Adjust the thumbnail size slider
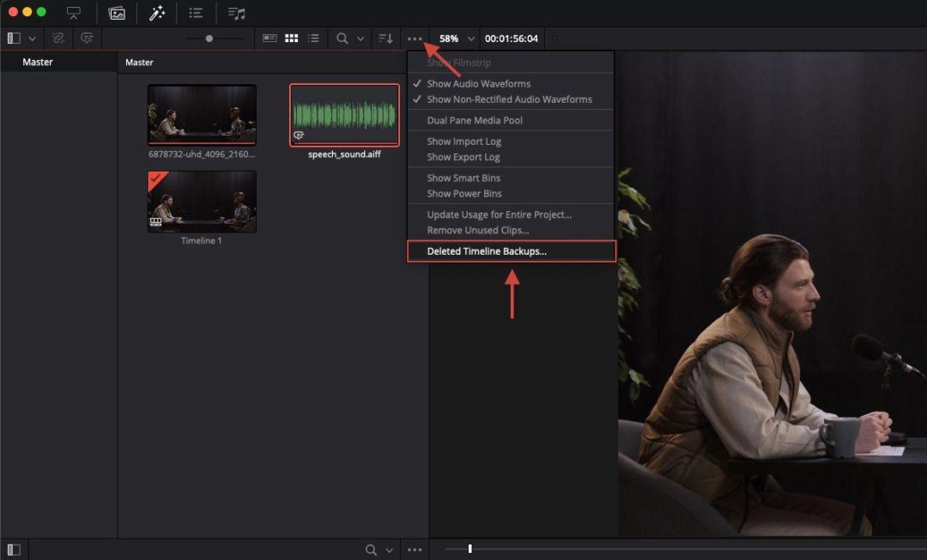The height and width of the screenshot is (560, 927). (x=210, y=38)
